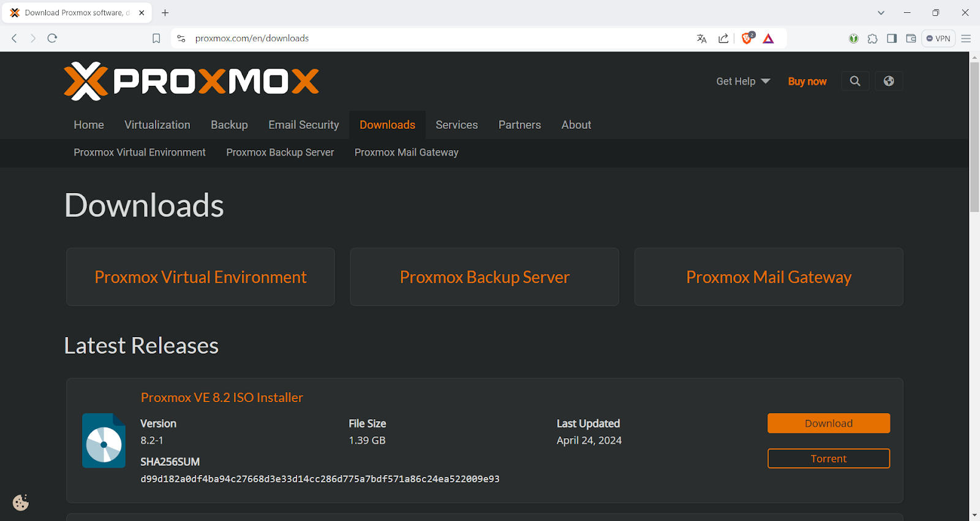Image resolution: width=980 pixels, height=521 pixels.
Task: Open Brave Wallet icon
Action: [x=911, y=39]
